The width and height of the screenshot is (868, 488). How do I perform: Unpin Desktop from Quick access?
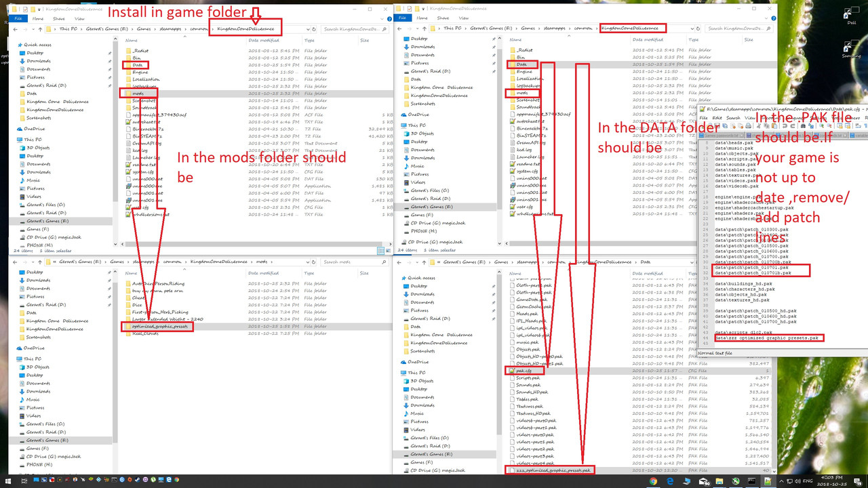pyautogui.click(x=109, y=53)
